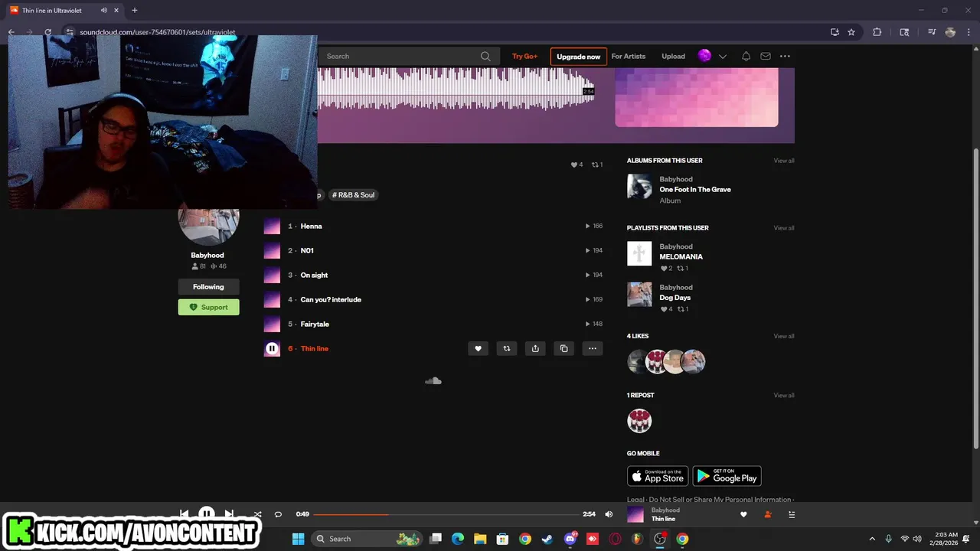Play the track NO1
980x551 pixels.
[307, 250]
